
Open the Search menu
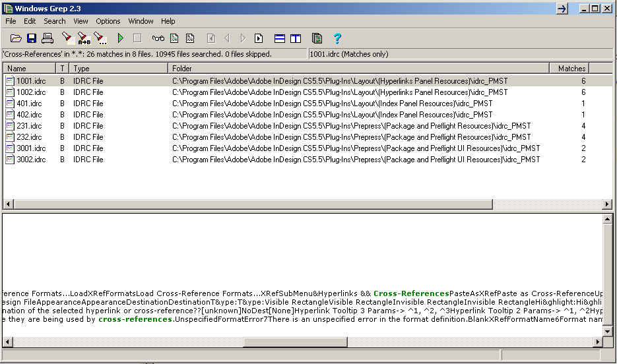click(54, 21)
